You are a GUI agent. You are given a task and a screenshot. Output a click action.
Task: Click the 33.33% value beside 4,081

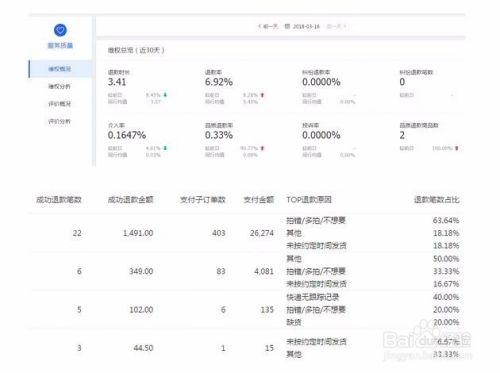coord(446,271)
